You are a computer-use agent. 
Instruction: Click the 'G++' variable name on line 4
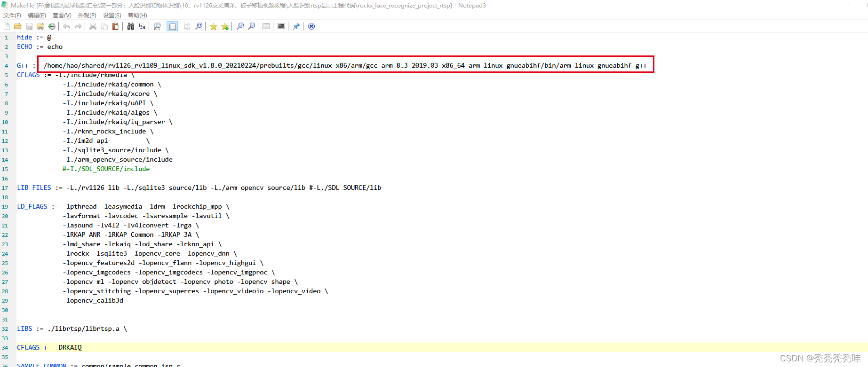point(23,65)
